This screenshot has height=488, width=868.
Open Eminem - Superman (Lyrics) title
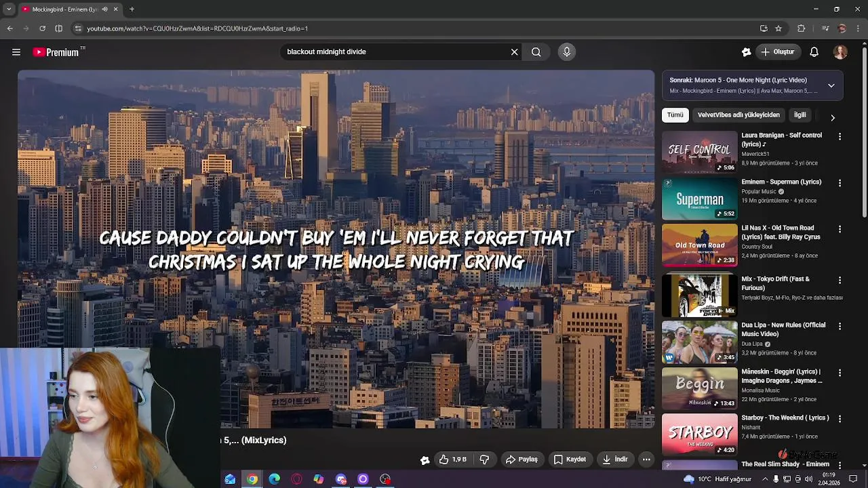click(781, 182)
